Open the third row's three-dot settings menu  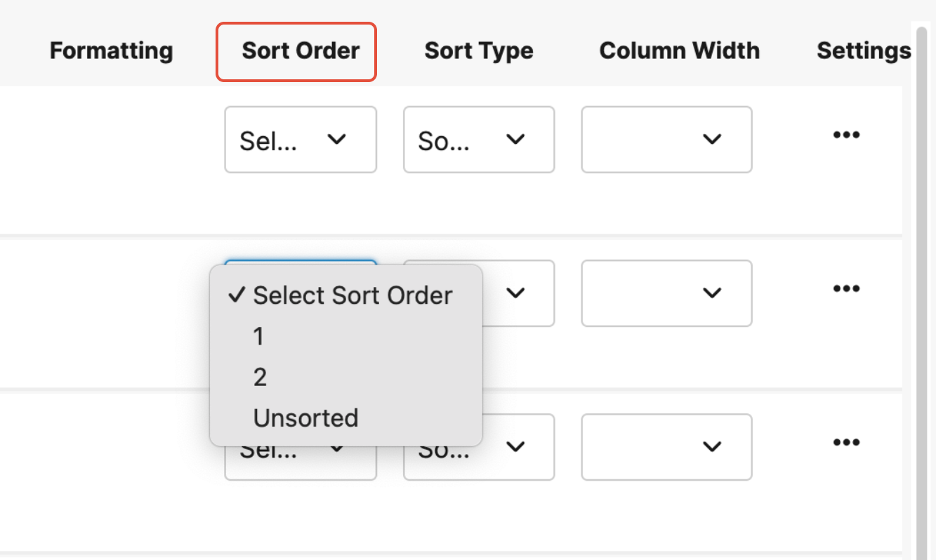846,442
